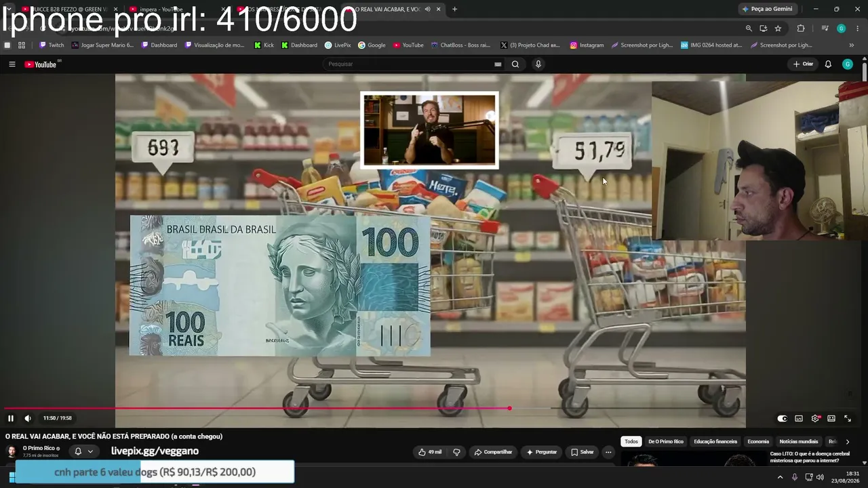The width and height of the screenshot is (868, 488).
Task: Open the Instagram bookmark
Action: tap(587, 45)
